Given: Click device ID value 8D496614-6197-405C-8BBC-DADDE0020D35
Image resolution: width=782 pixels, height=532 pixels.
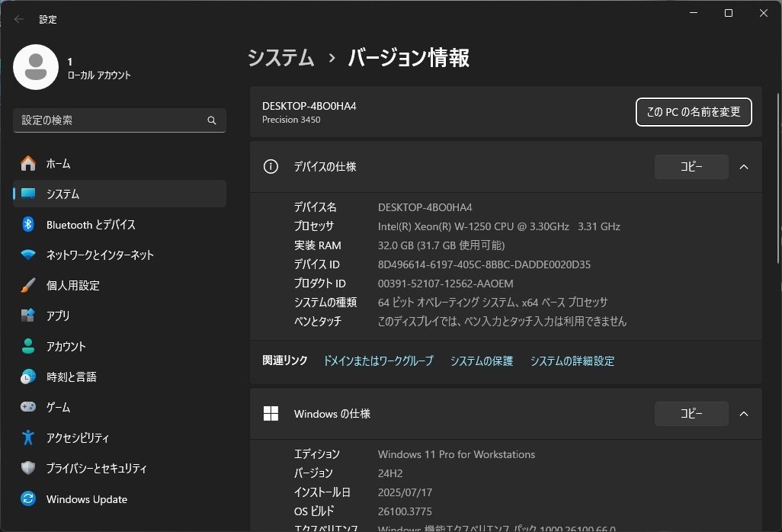Looking at the screenshot, I should tap(484, 264).
